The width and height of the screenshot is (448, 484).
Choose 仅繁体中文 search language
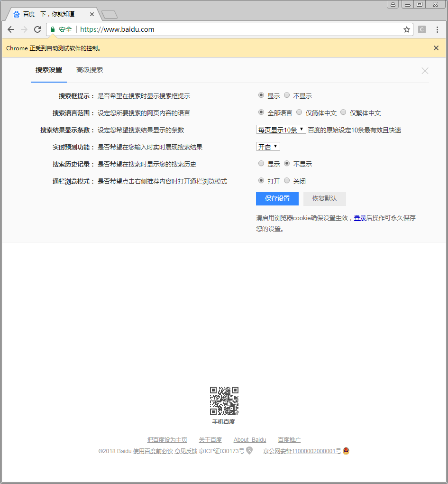click(343, 112)
